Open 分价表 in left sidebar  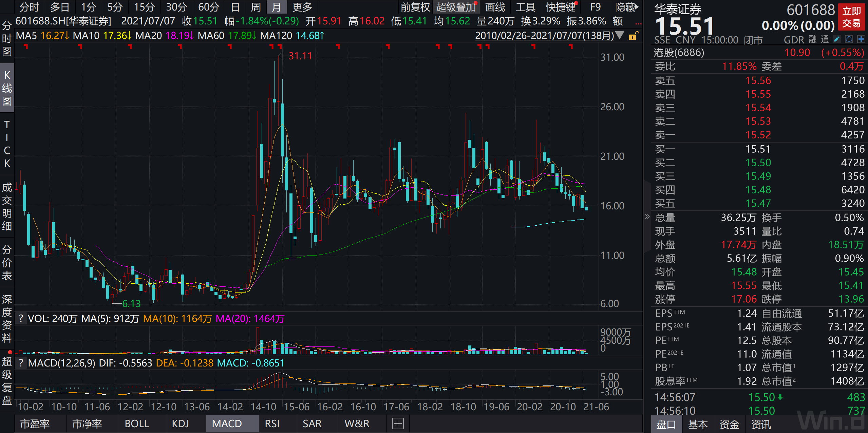point(7,262)
